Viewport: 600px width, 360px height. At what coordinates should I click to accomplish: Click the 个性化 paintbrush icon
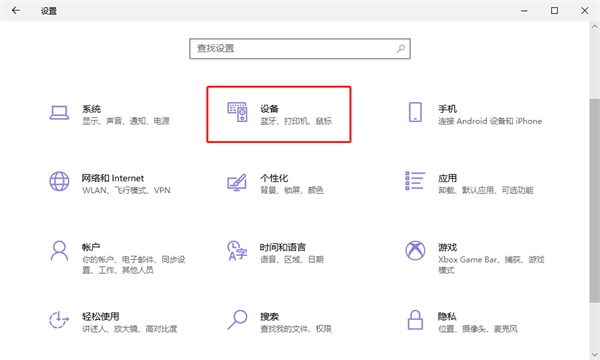(x=237, y=182)
